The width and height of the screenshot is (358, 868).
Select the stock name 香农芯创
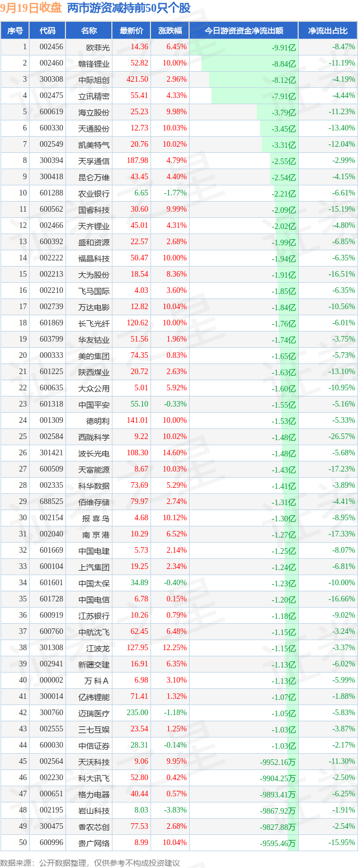94,827
